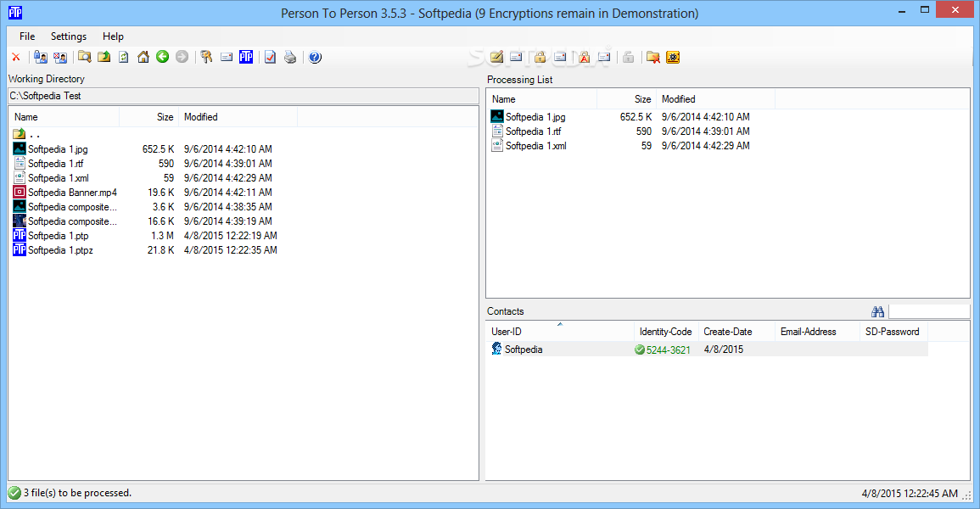Sort Processing List by Name header
Screen dimensions: 980x509
542,99
